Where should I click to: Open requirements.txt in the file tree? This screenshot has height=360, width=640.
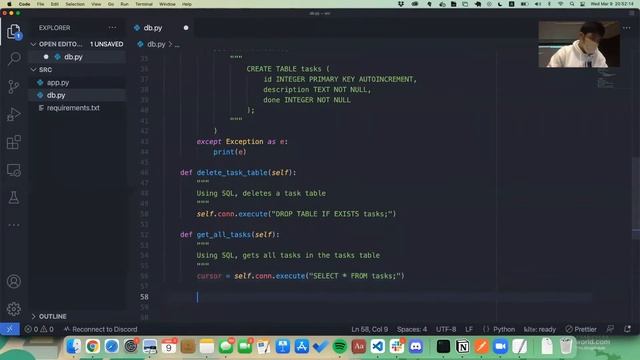[x=73, y=108]
